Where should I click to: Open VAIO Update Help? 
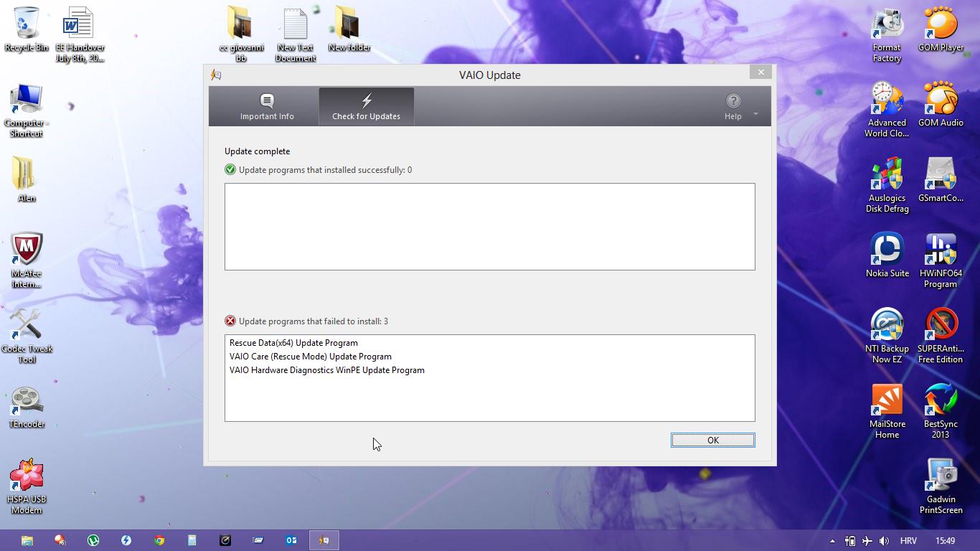[732, 106]
